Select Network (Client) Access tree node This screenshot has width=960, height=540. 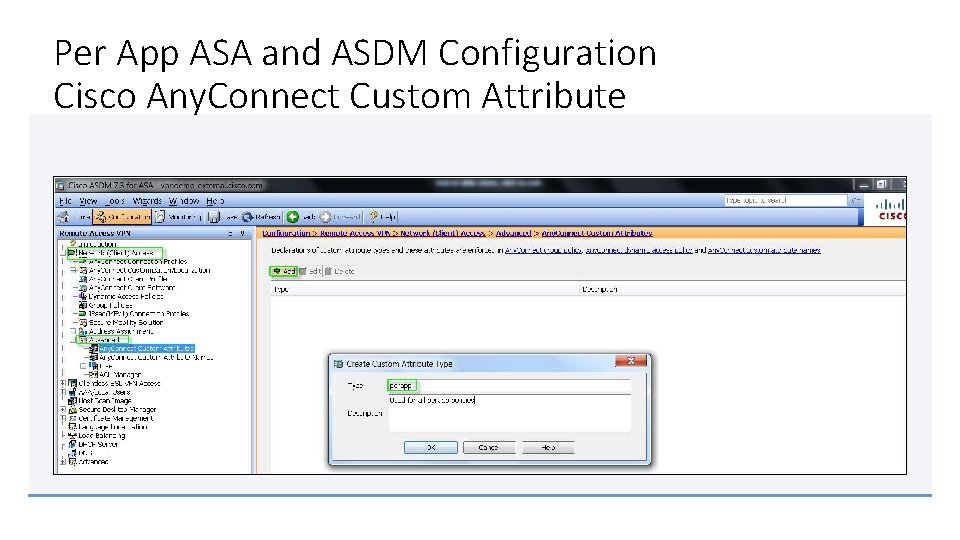coord(114,252)
